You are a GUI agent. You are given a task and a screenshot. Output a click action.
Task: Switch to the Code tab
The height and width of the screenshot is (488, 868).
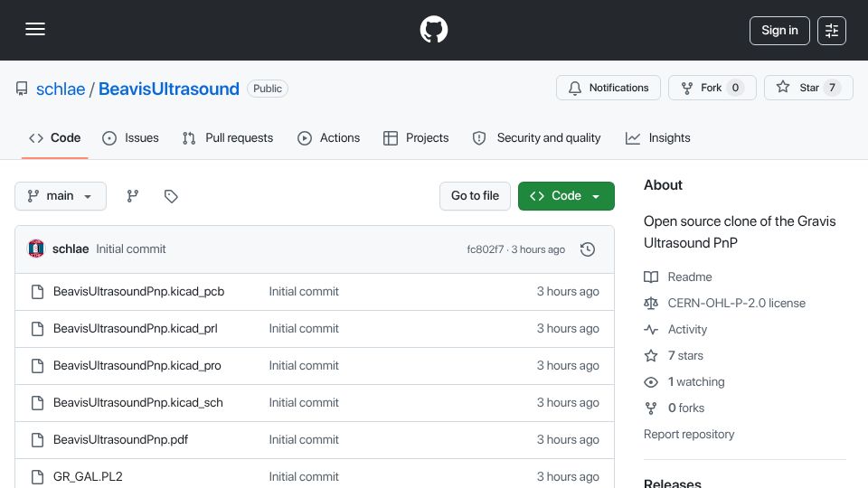tap(55, 137)
